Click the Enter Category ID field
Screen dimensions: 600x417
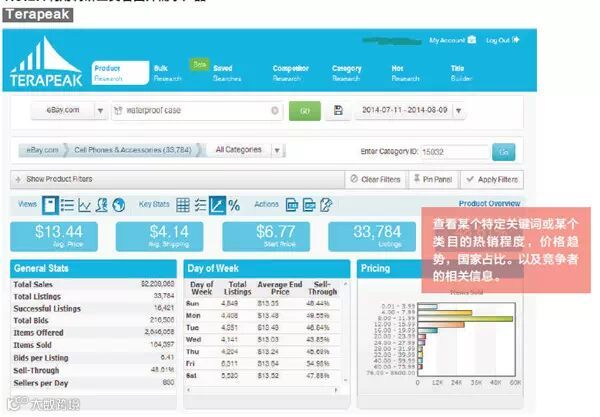pos(455,152)
